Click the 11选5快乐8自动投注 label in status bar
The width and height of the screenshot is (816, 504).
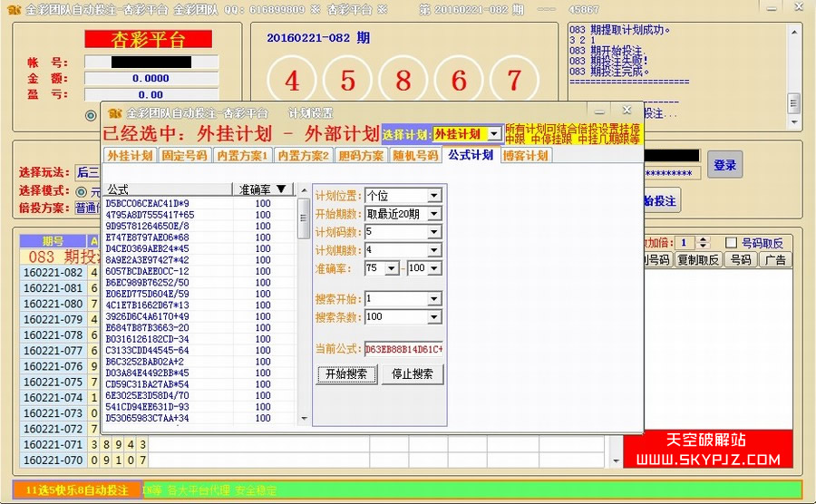[x=77, y=490]
